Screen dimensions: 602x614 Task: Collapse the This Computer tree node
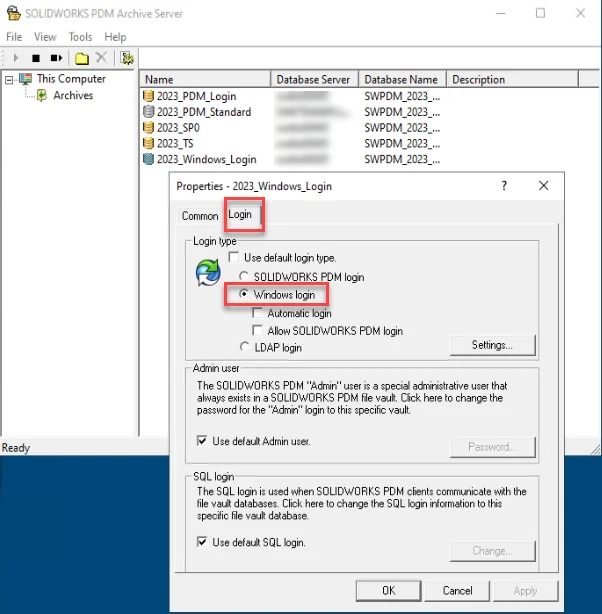[x=9, y=80]
